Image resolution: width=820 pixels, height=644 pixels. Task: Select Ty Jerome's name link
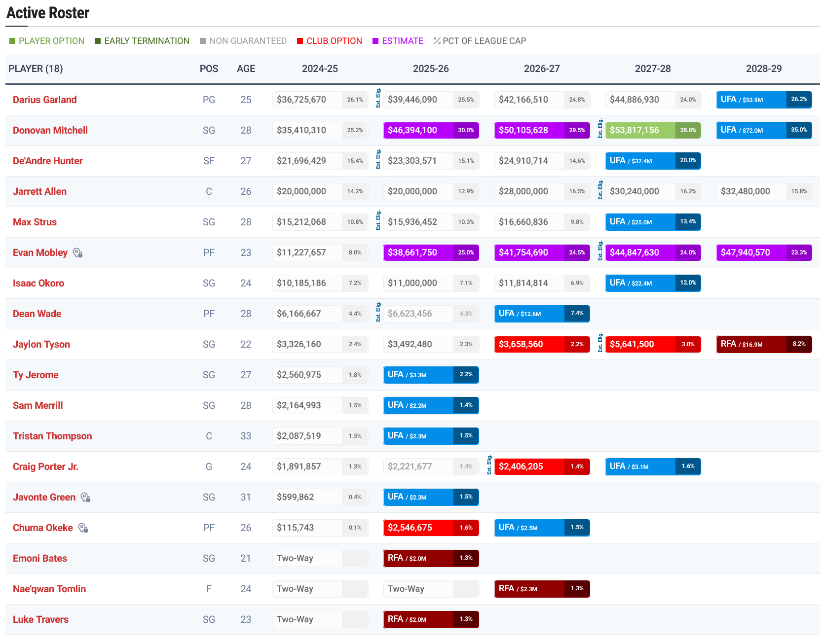(x=36, y=375)
